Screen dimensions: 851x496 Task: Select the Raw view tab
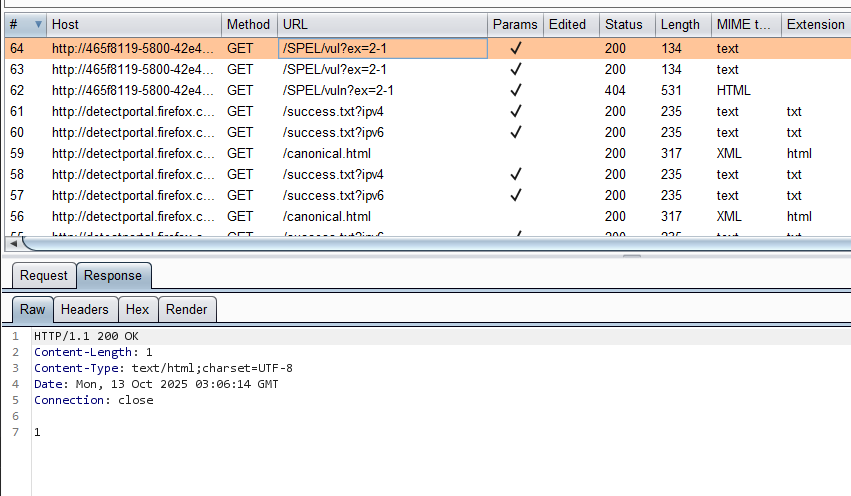(33, 309)
